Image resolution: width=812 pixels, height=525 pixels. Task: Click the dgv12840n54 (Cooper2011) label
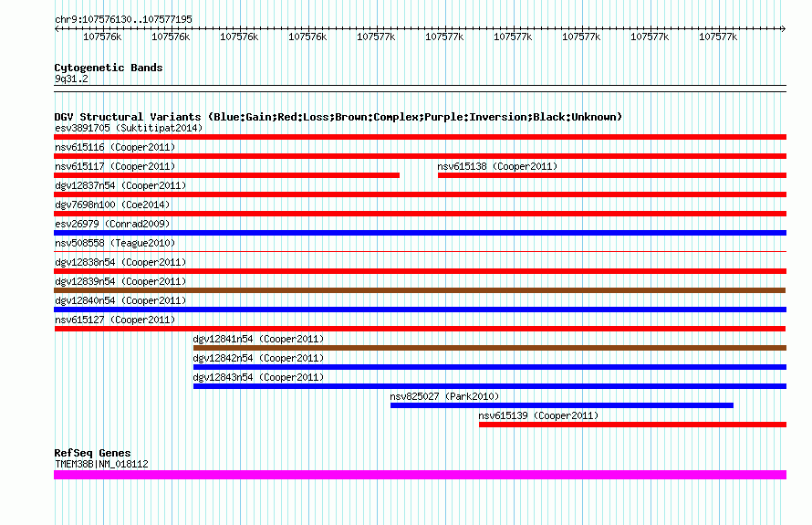click(x=120, y=300)
